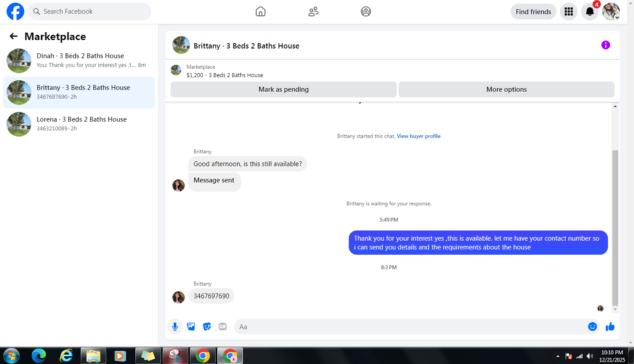The image size is (634, 364).
Task: Launch Microsoft Edge from the taskbar
Action: click(39, 356)
